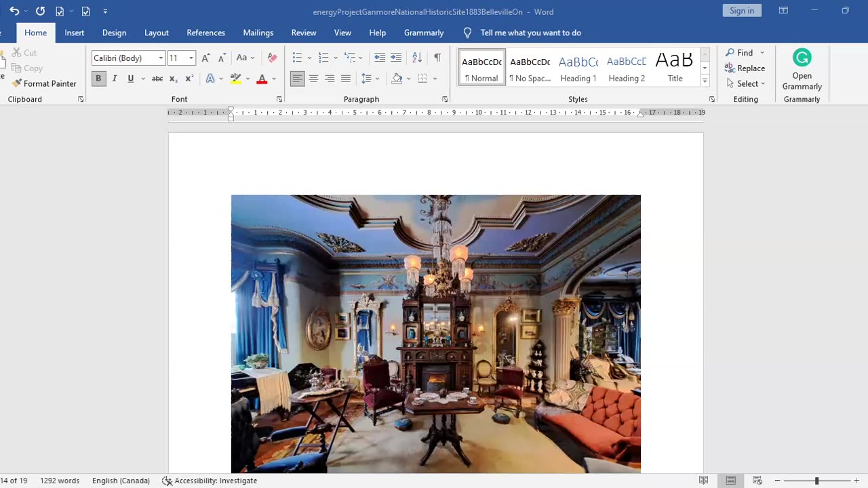
Task: Open Grammarly from the ribbon
Action: 802,70
